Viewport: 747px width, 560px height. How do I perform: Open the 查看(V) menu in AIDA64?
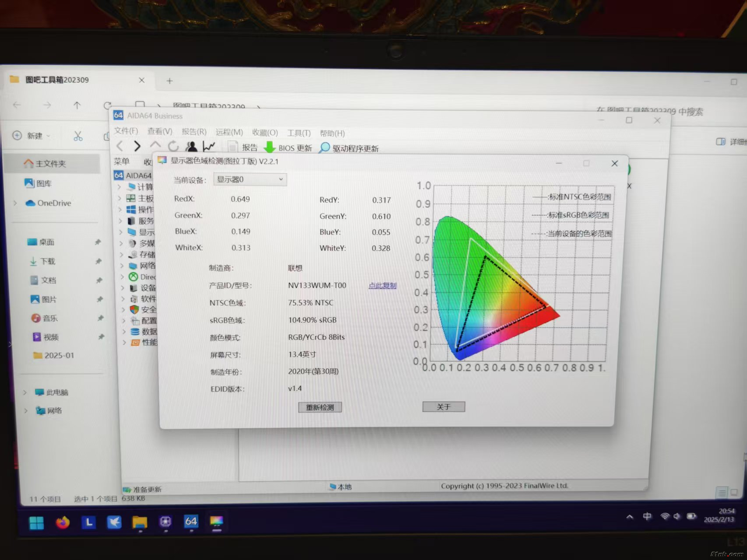(160, 131)
